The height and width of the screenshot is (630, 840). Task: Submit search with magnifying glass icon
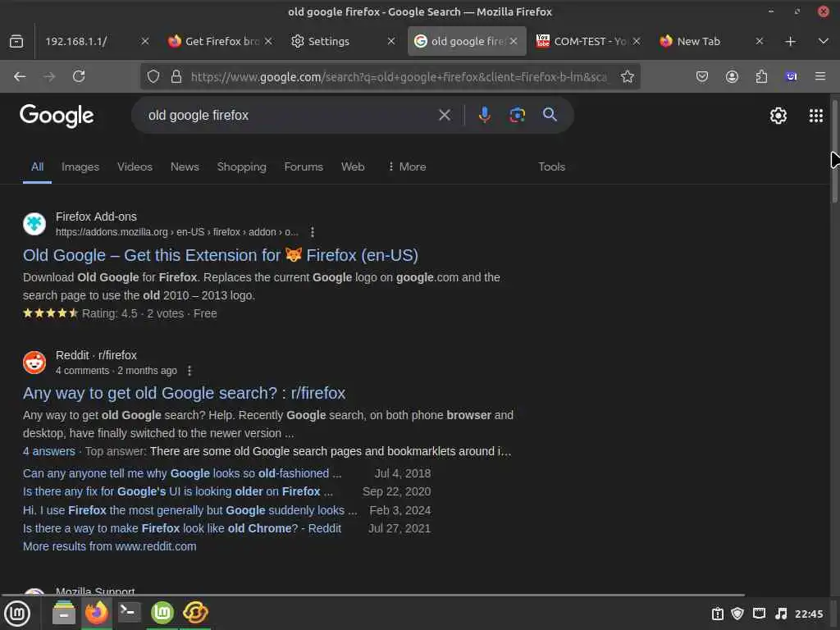pos(550,115)
